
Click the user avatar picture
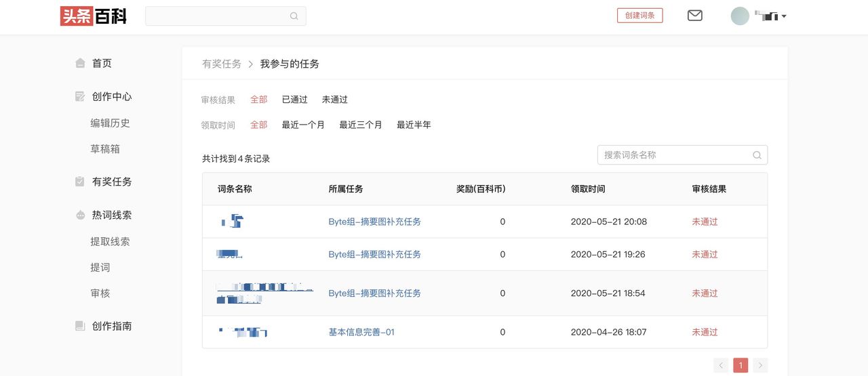click(x=740, y=16)
